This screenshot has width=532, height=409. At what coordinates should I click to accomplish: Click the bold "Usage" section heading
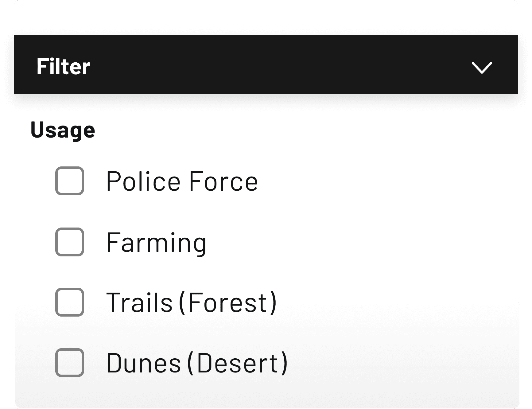click(x=63, y=130)
